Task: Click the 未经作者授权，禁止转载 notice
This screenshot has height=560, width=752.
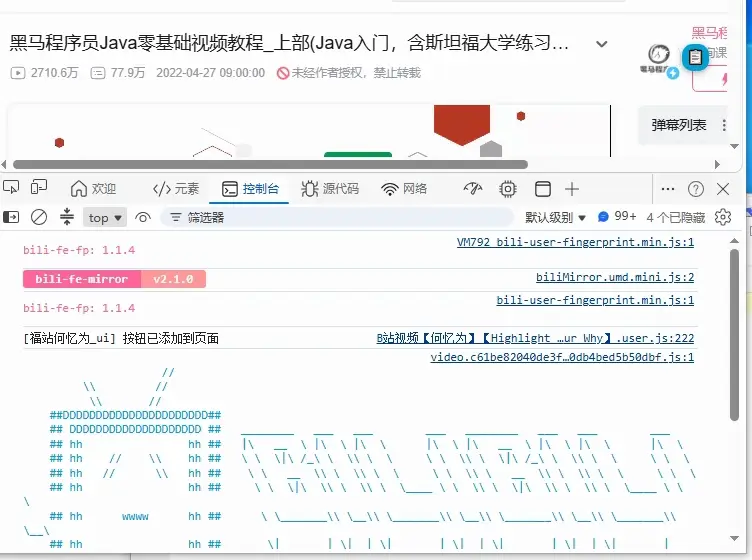Action: (349, 73)
